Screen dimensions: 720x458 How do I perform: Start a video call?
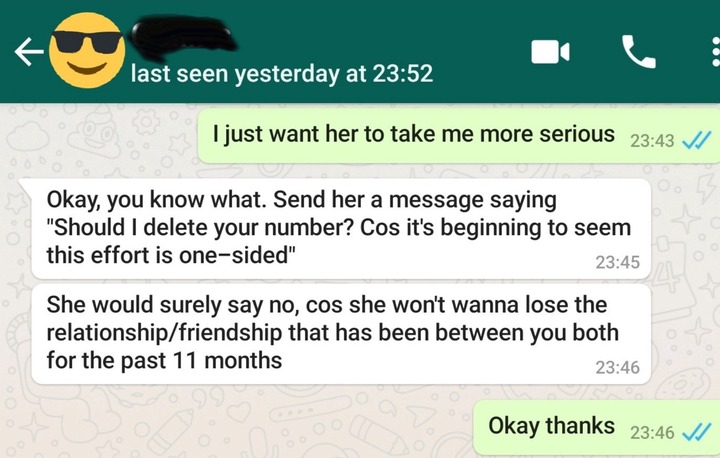(x=550, y=51)
